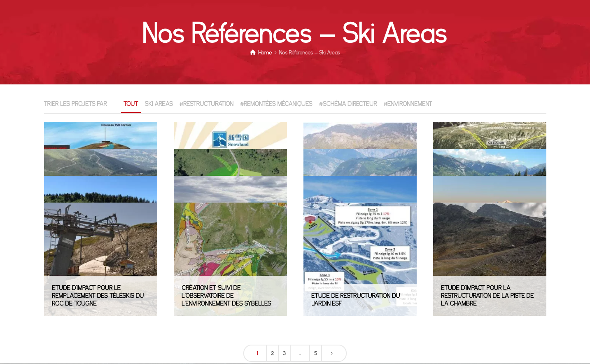Go to pagination page 2
Viewport: 590px width, 364px height.
point(272,353)
